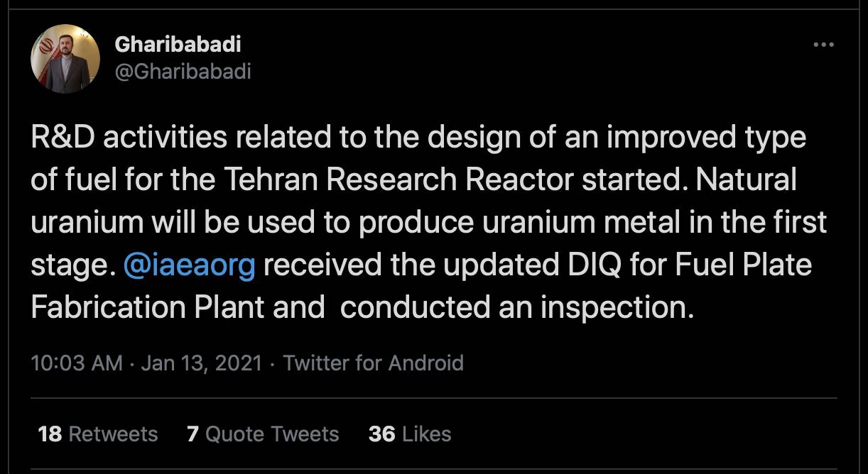Click the bold number 7 quote count
The image size is (868, 474).
(192, 434)
